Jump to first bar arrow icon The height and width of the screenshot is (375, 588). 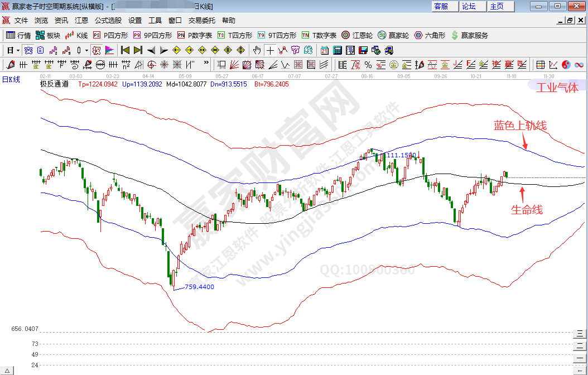click(126, 50)
